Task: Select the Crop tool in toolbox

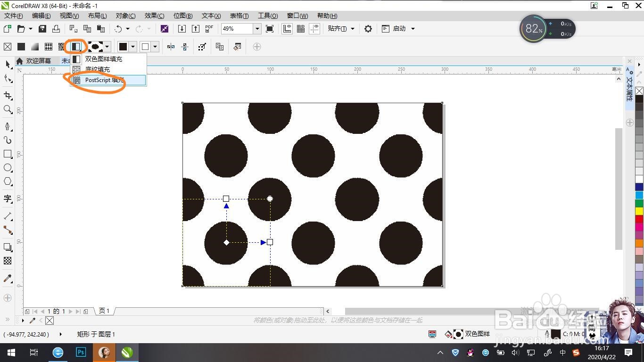Action: (x=8, y=96)
